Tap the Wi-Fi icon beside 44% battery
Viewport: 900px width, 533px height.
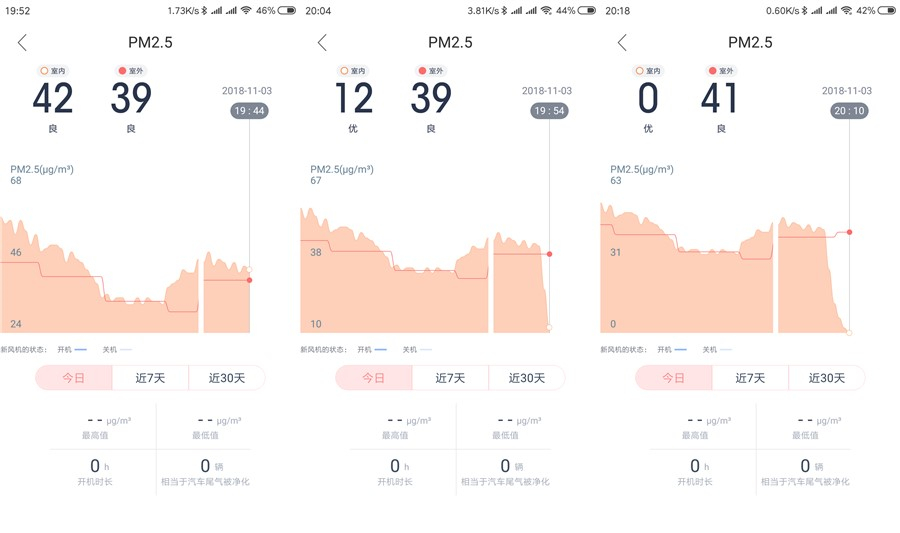coord(546,10)
